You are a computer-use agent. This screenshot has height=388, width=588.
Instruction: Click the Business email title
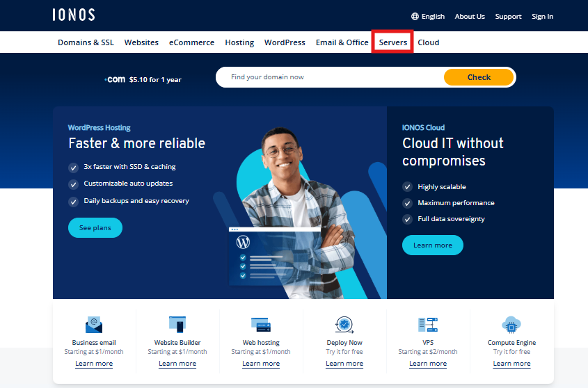coord(94,343)
